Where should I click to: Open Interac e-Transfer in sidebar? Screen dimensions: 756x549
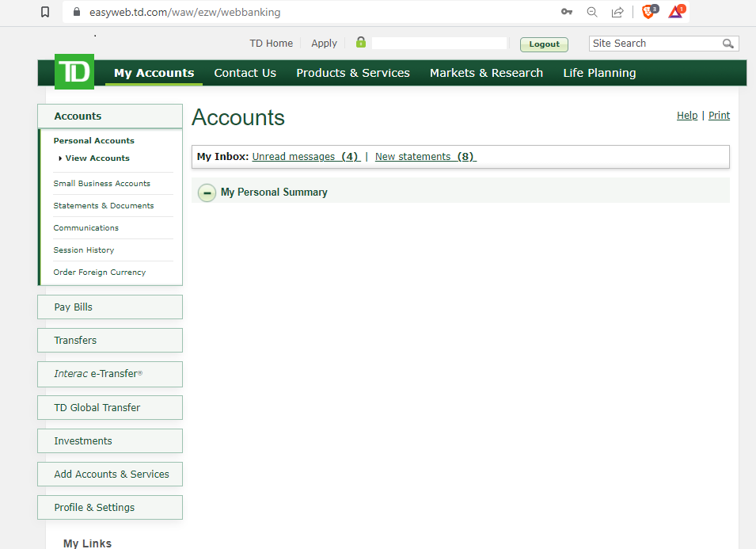[x=110, y=374]
